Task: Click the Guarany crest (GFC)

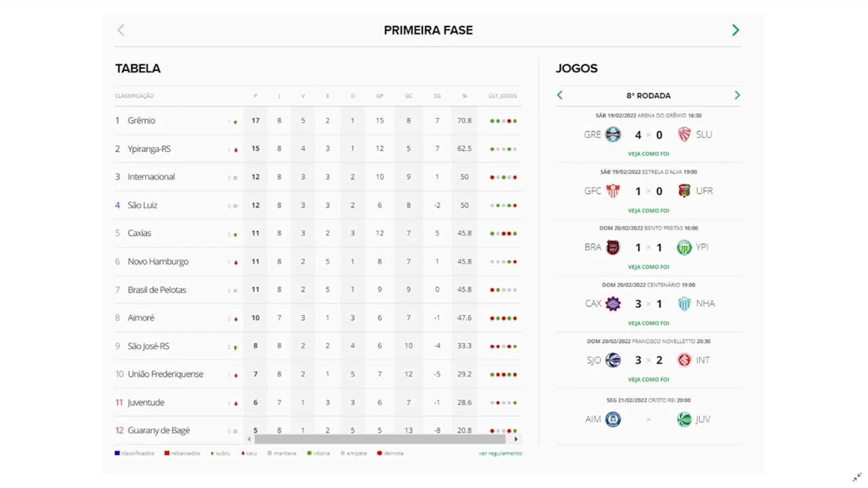Action: tap(613, 191)
